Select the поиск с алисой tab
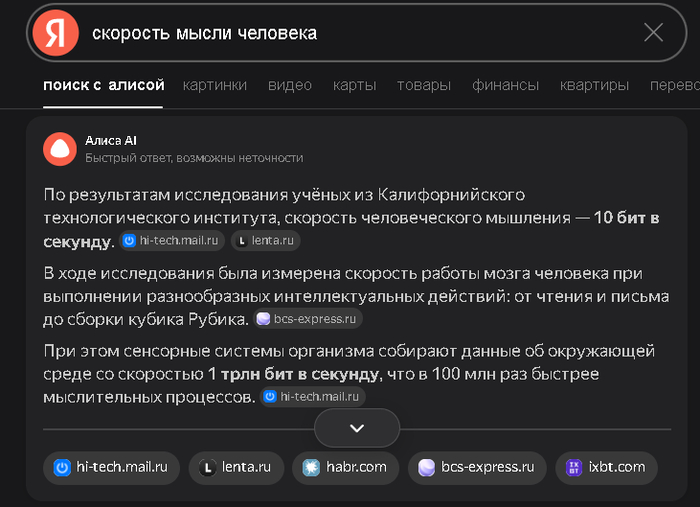 (x=104, y=85)
